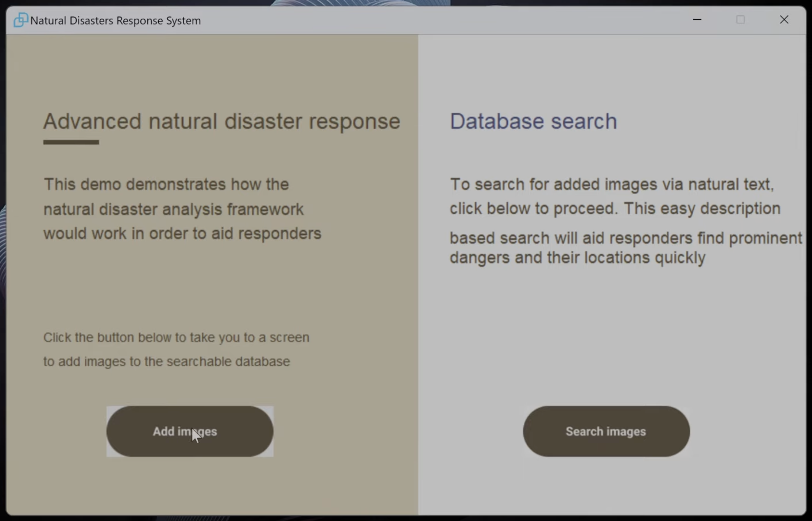Open the Search images screen
Viewport: 812px width, 521px height.
(606, 431)
